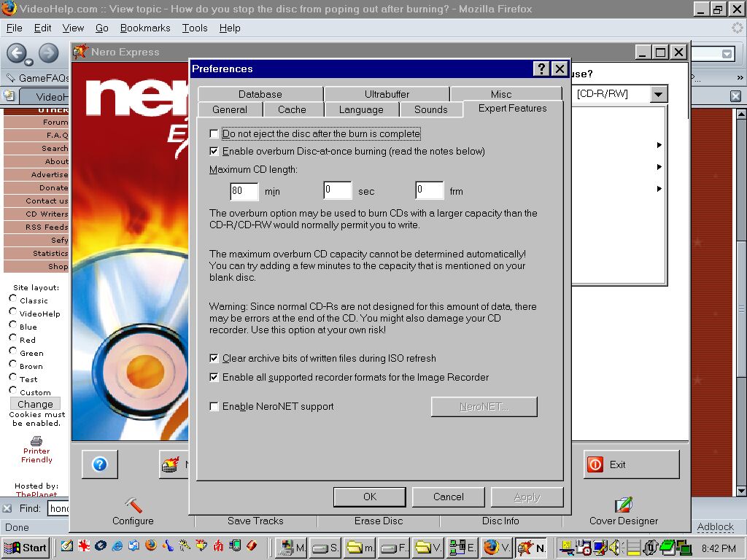Open Firefox Bookmarks menu

(x=145, y=28)
